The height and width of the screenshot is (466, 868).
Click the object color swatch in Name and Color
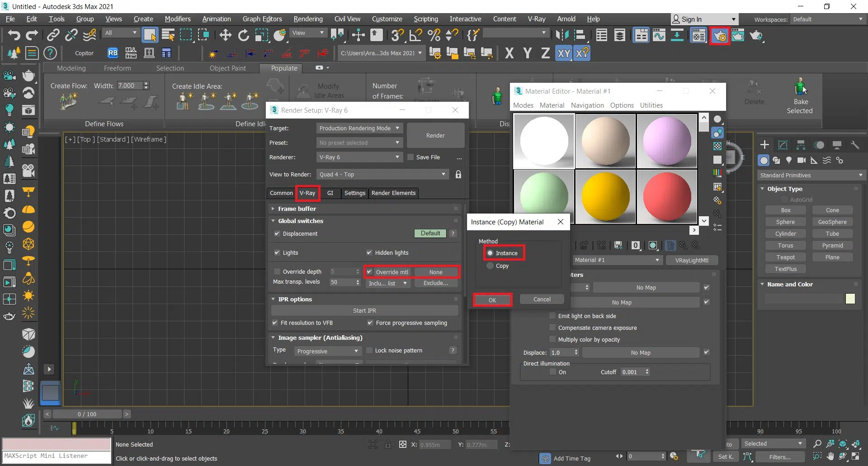click(850, 299)
